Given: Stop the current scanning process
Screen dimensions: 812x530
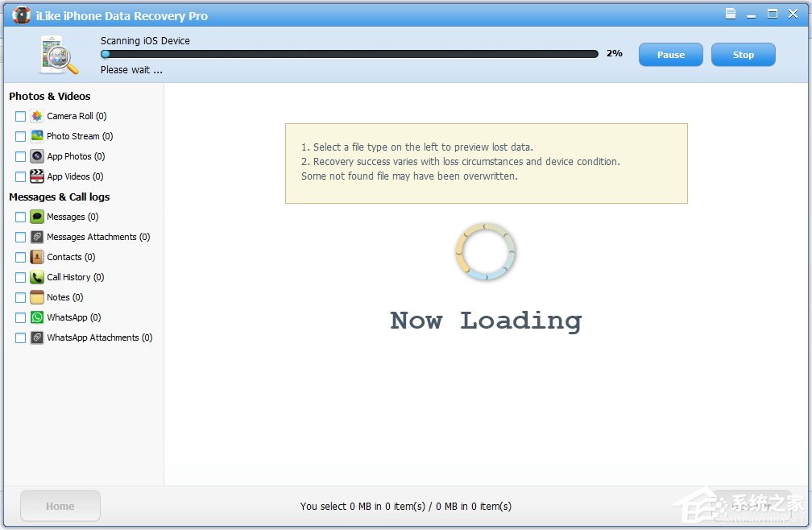Looking at the screenshot, I should (x=743, y=54).
